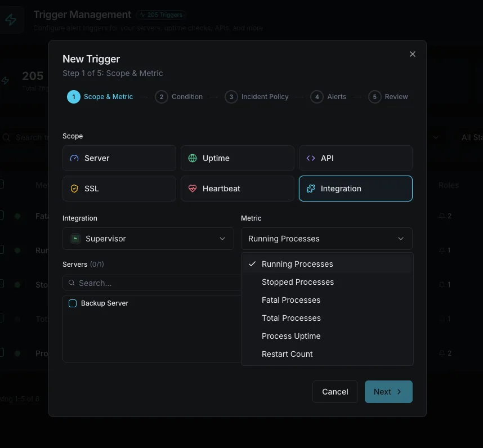Click the step 5 circle indicator
Viewport: 483px width, 448px height.
pyautogui.click(x=374, y=97)
